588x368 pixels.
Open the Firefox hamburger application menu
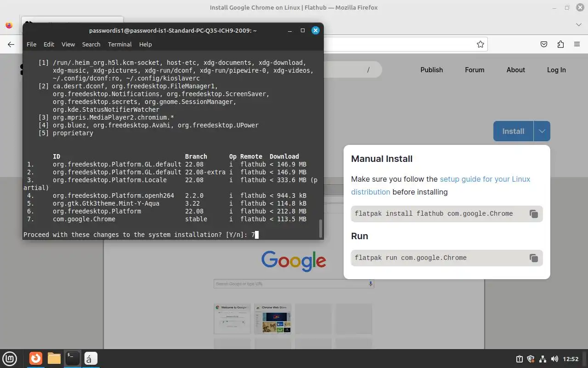pyautogui.click(x=577, y=44)
